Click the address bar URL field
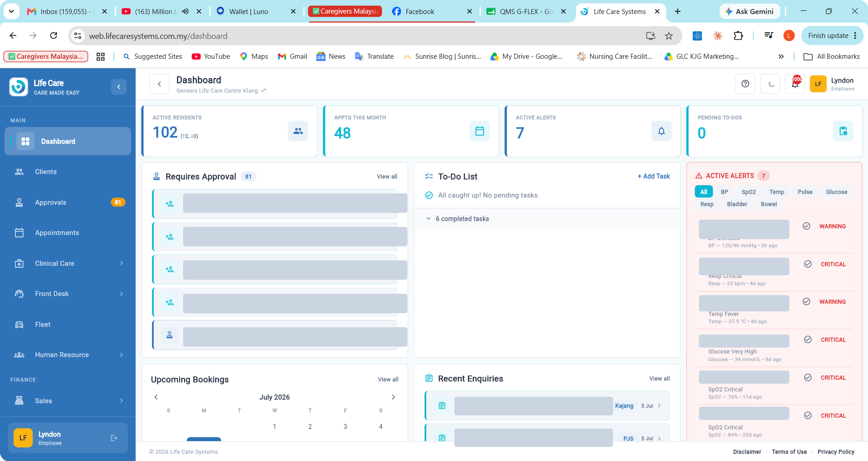This screenshot has width=868, height=461. [362, 36]
